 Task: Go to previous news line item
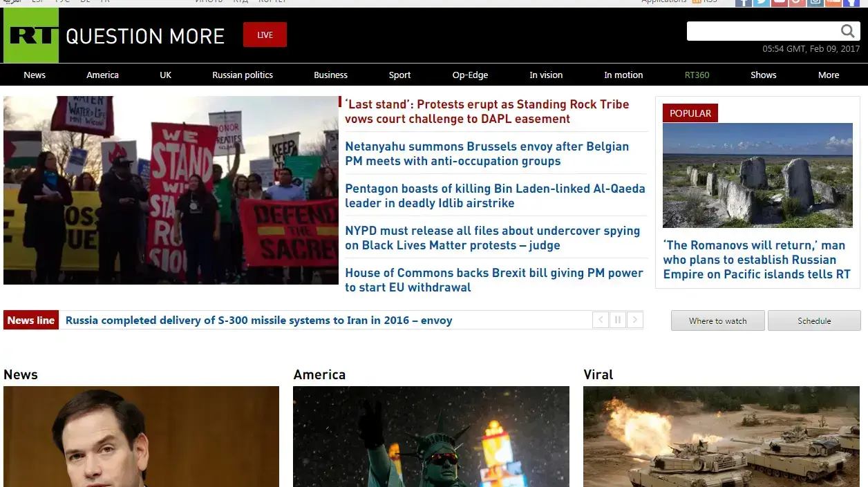click(x=601, y=320)
